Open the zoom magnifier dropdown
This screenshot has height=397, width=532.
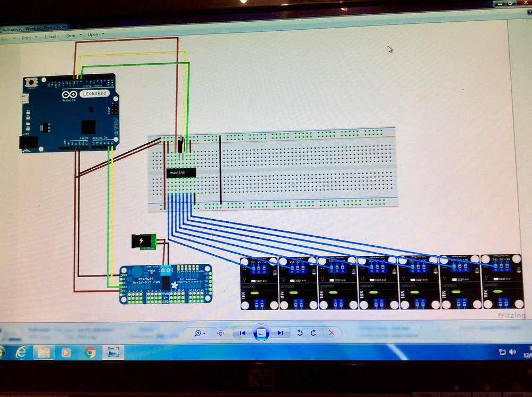[199, 333]
